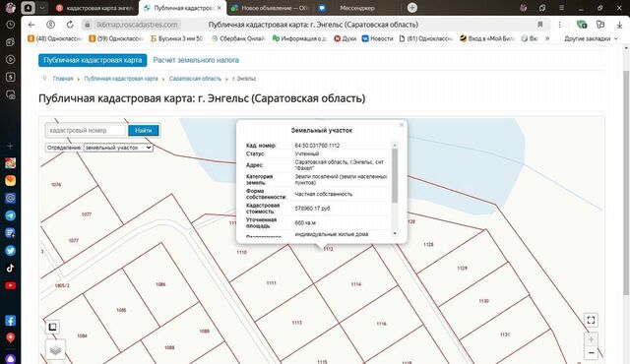This screenshot has width=630, height=364.
Task: Close the land parcel info popup
Action: pos(402,125)
